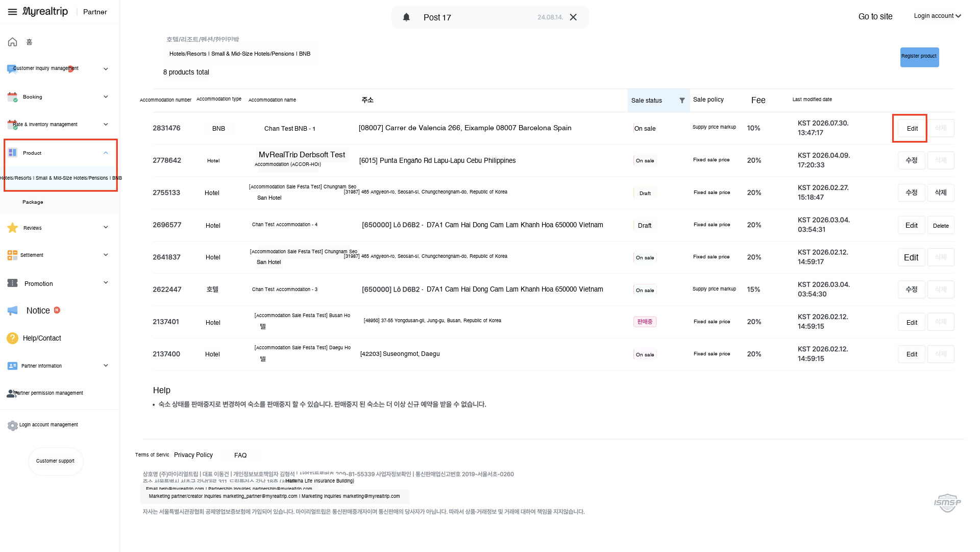
Task: Expand the Booking menu chevron
Action: (x=106, y=97)
